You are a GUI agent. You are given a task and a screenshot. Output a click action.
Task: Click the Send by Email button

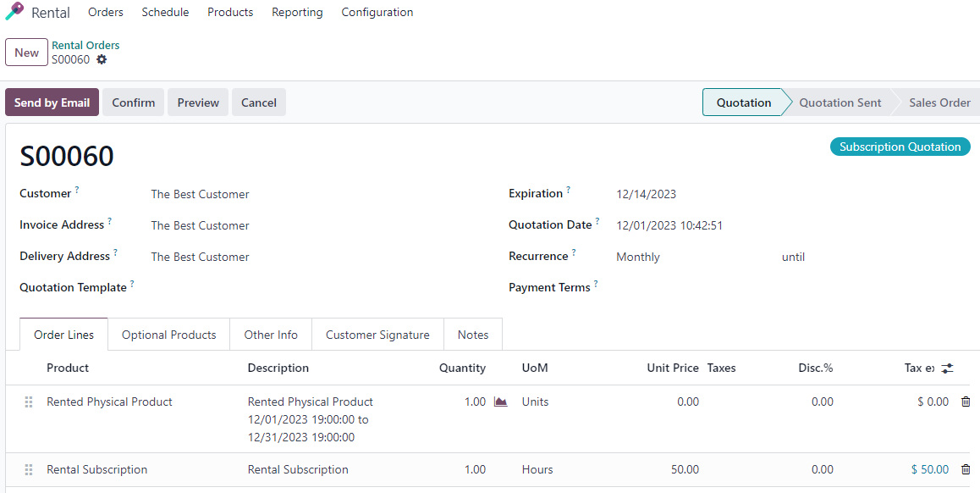pyautogui.click(x=52, y=102)
